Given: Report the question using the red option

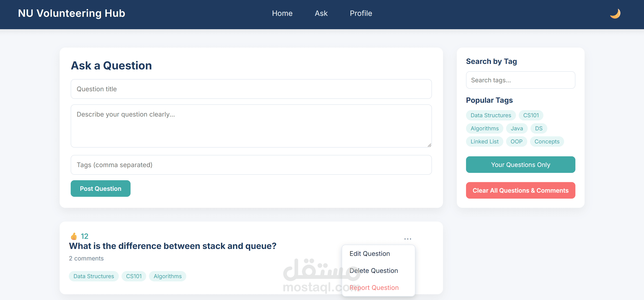Looking at the screenshot, I should [374, 287].
